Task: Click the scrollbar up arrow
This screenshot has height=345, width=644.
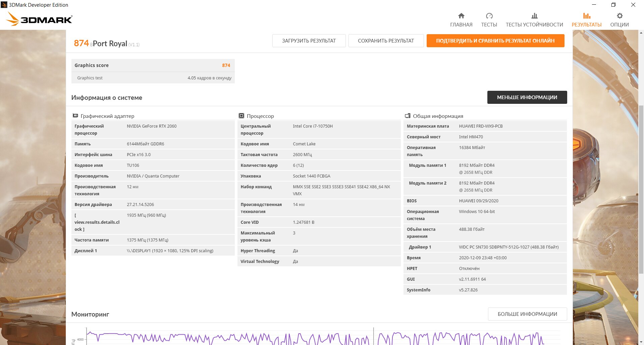Action: 641,33
